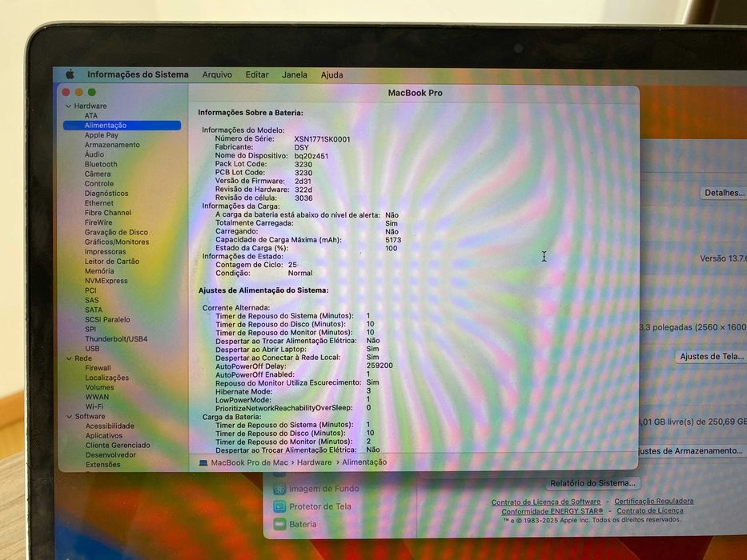Select PCI in the sidebar

click(x=90, y=290)
